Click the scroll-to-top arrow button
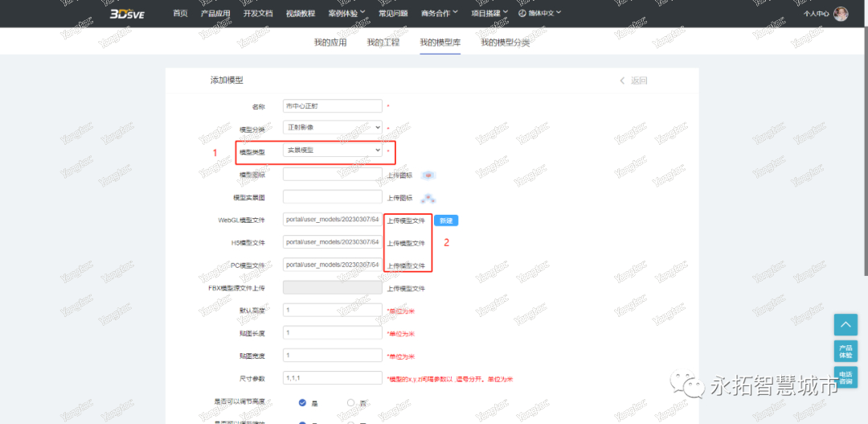This screenshot has width=868, height=424. [845, 324]
